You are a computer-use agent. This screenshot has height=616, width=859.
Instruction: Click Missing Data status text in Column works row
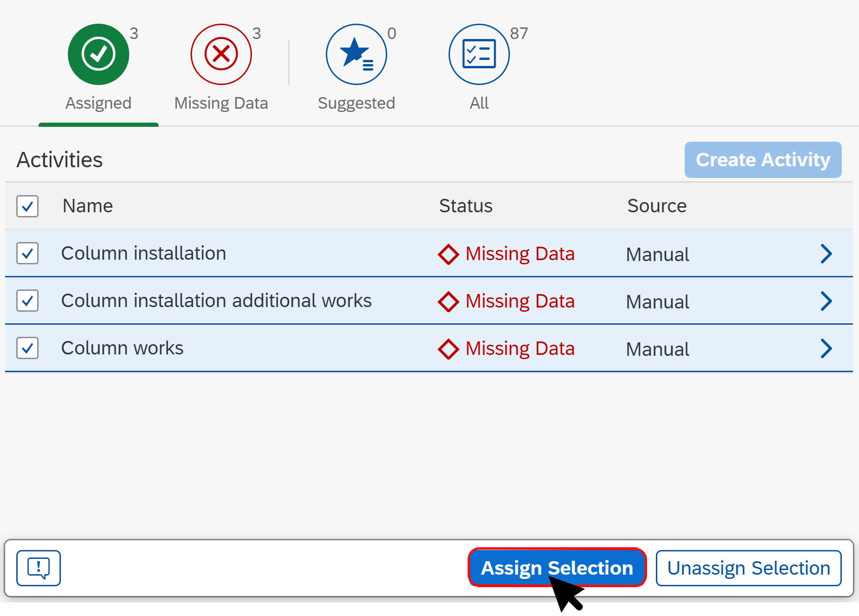tap(520, 349)
